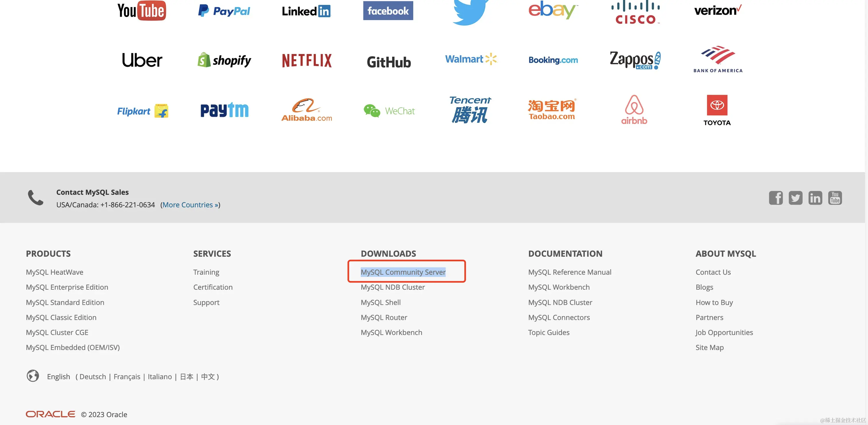
Task: Go to Support under Services
Action: click(206, 302)
